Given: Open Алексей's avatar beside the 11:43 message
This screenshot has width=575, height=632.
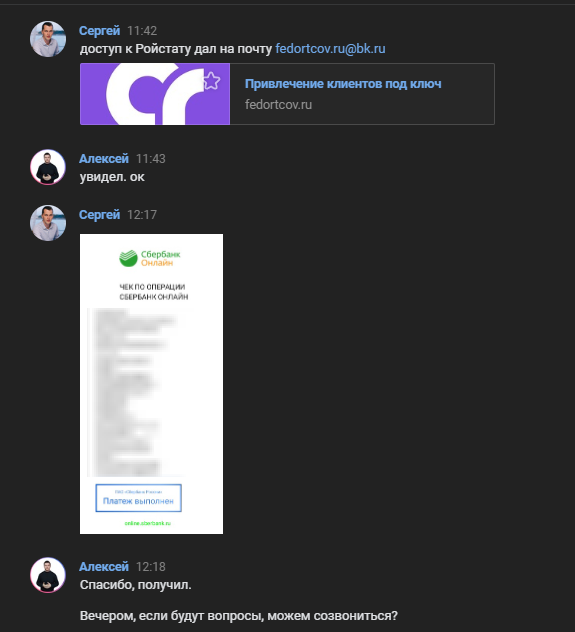Looking at the screenshot, I should coord(48,167).
